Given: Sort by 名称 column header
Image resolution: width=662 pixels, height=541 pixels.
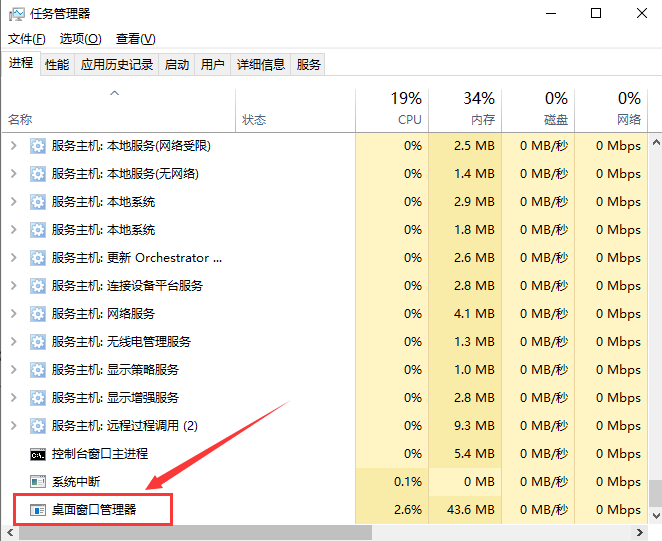Looking at the screenshot, I should pos(118,111).
